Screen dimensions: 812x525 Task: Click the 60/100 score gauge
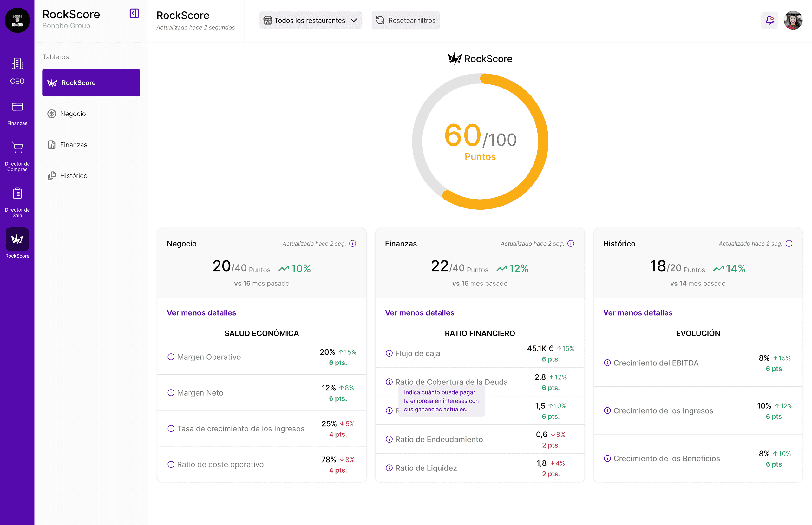480,141
